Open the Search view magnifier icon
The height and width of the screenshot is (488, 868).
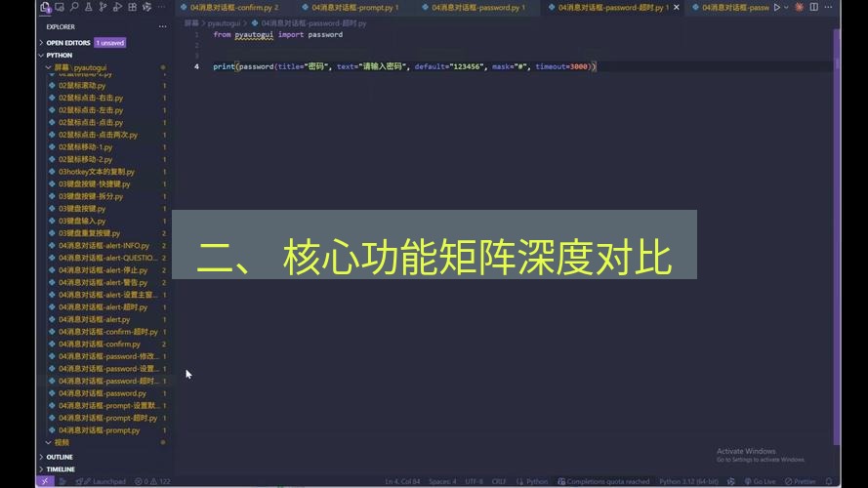point(74,7)
